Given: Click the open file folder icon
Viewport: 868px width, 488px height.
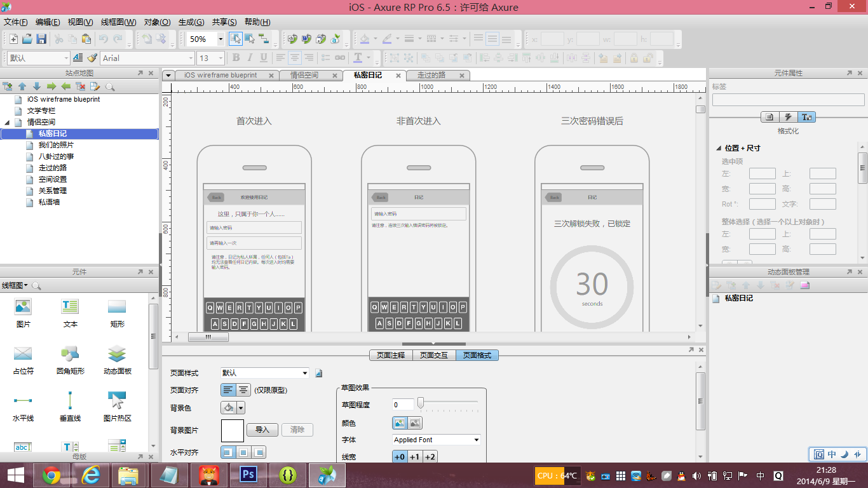Looking at the screenshot, I should tap(27, 39).
